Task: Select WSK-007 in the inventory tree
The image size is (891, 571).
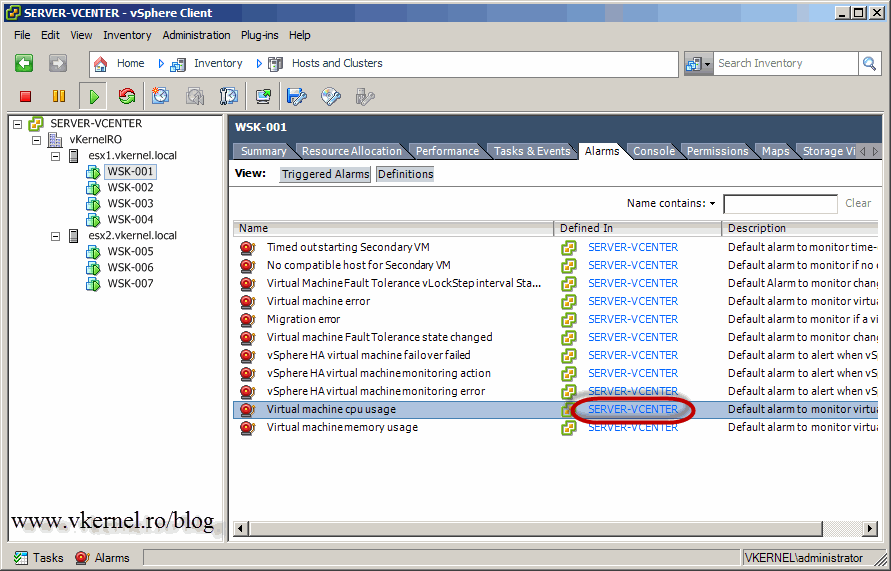Action: (130, 284)
